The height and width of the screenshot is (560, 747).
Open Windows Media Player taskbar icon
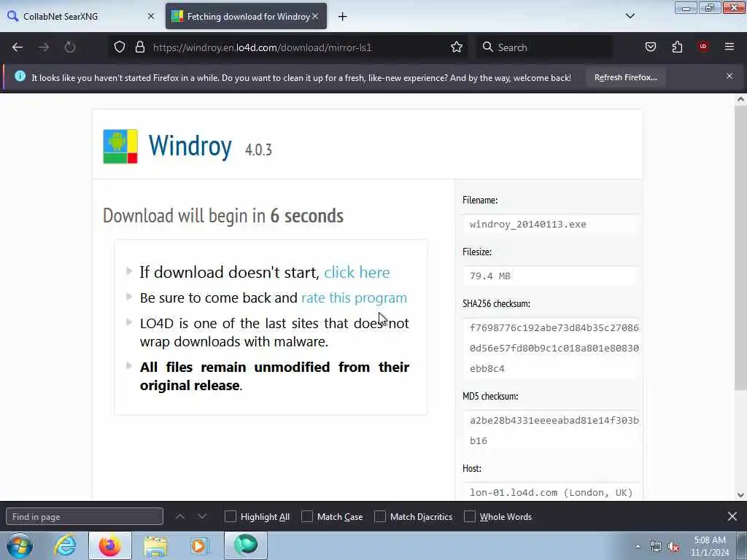pyautogui.click(x=199, y=545)
